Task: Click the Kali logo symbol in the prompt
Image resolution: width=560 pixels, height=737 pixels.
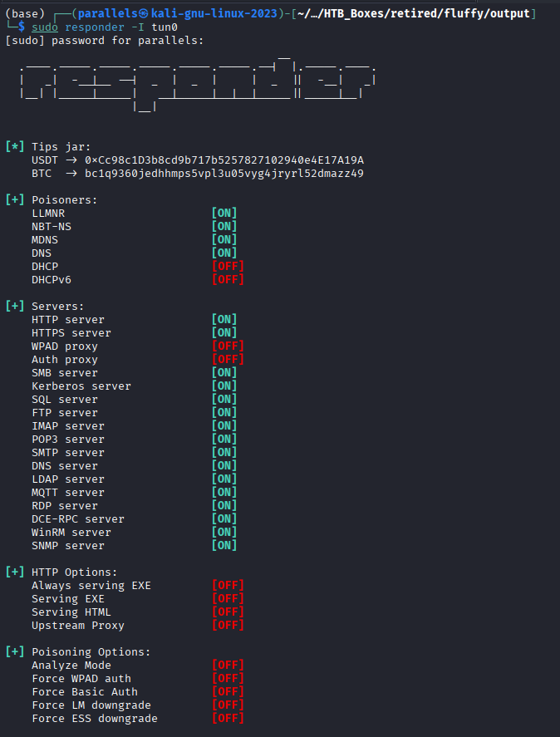Action: pos(145,13)
